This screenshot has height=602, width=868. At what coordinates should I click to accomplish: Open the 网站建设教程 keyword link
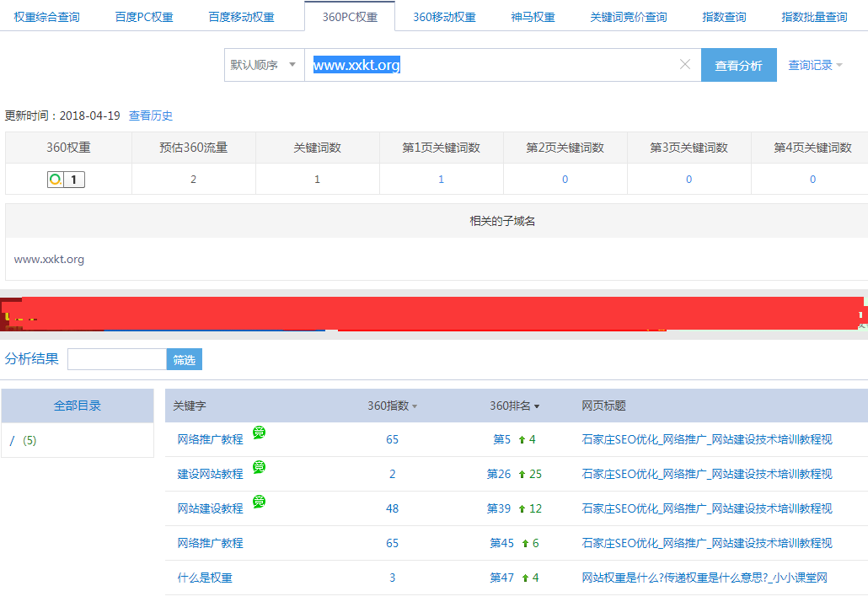coord(210,508)
